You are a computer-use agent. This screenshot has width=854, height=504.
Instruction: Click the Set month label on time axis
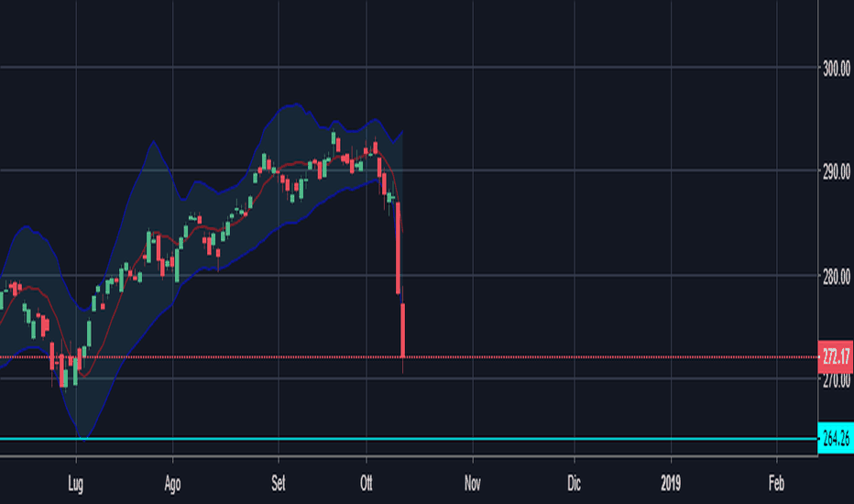pos(279,483)
